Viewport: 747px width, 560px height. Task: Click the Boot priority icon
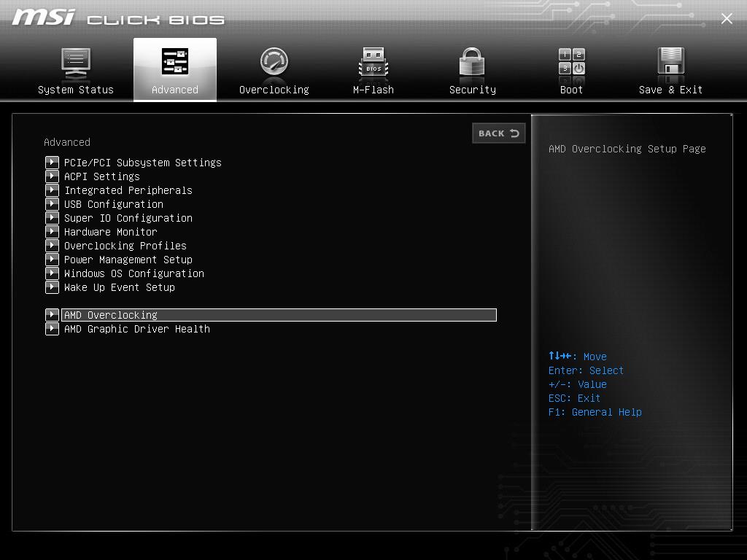click(x=571, y=62)
